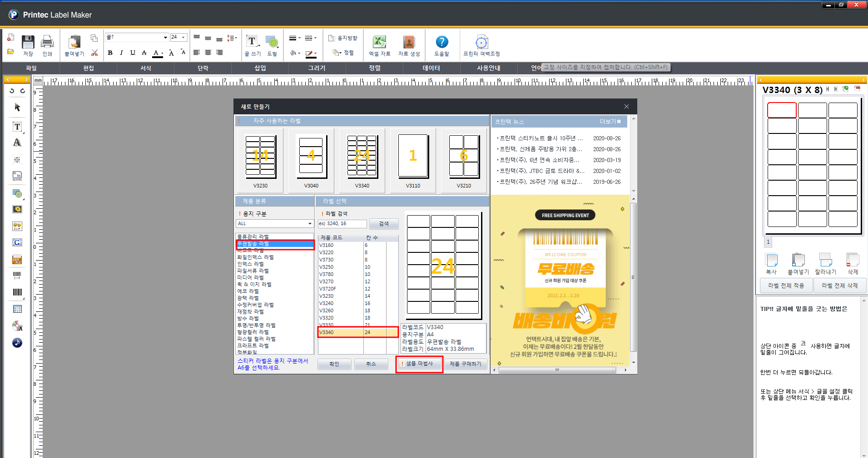868x458 pixels.
Task: Select the V3340 row in label list
Action: point(358,332)
